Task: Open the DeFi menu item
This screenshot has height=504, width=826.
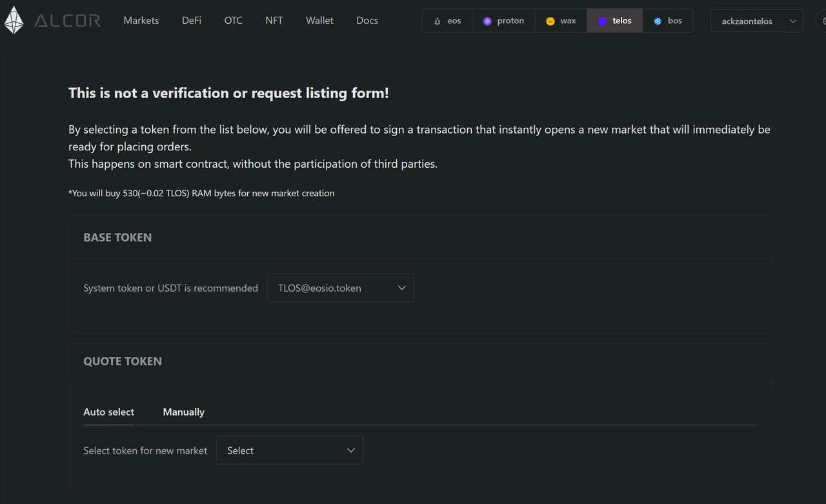Action: click(192, 21)
